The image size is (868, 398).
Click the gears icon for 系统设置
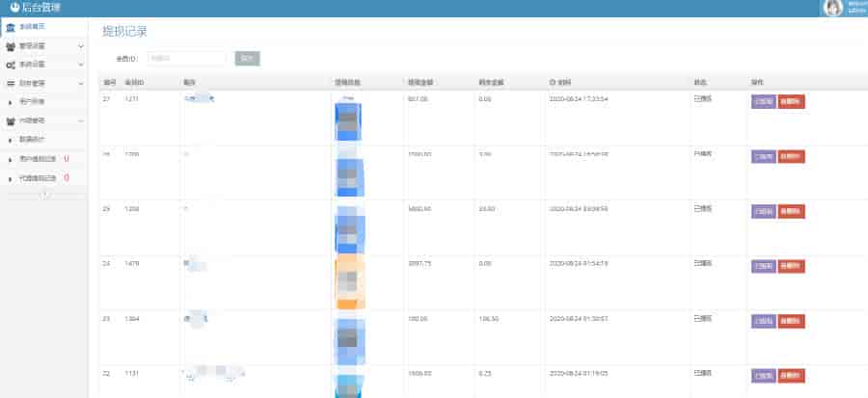coord(10,65)
